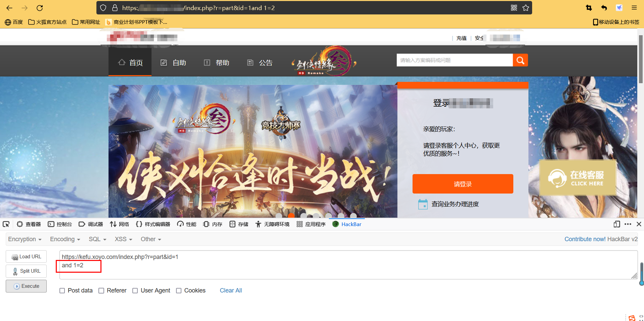Switch to the 样式编辑器 tab

pos(153,224)
